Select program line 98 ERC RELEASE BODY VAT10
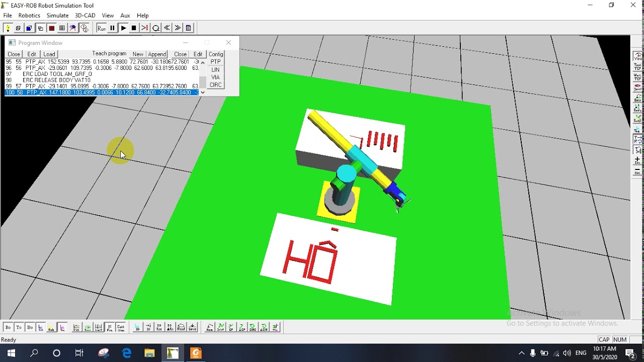 point(102,80)
